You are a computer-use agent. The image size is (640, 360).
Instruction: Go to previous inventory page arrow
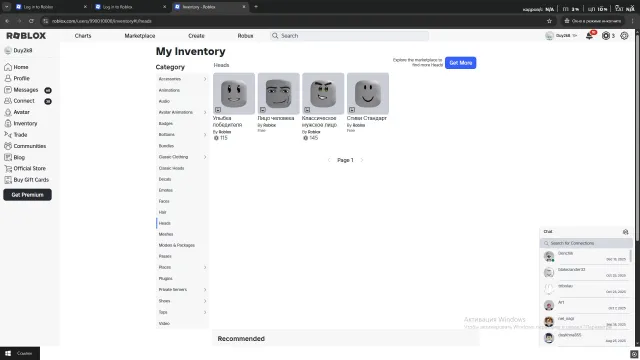pos(329,160)
